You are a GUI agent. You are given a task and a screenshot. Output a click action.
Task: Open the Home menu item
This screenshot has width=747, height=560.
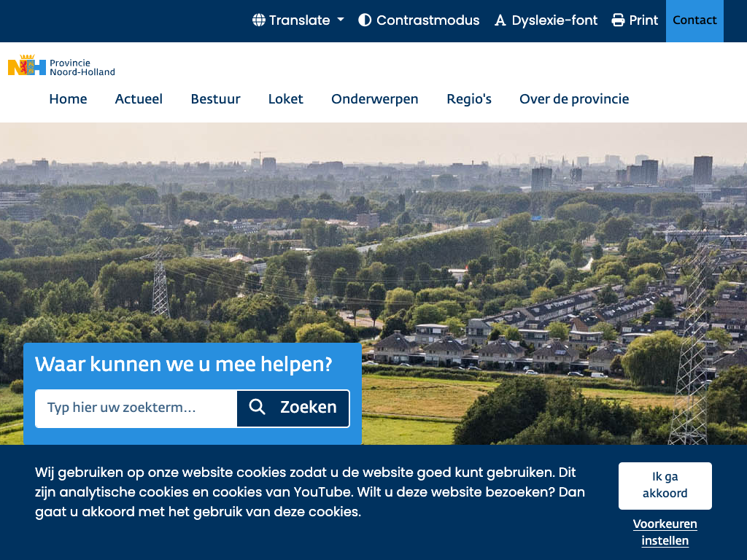(x=68, y=99)
